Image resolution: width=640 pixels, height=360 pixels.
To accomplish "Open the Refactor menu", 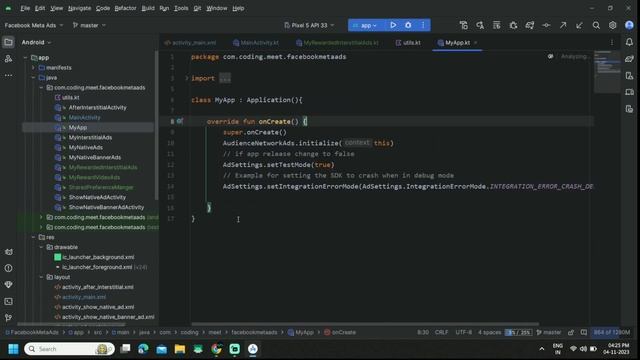I will point(125,8).
